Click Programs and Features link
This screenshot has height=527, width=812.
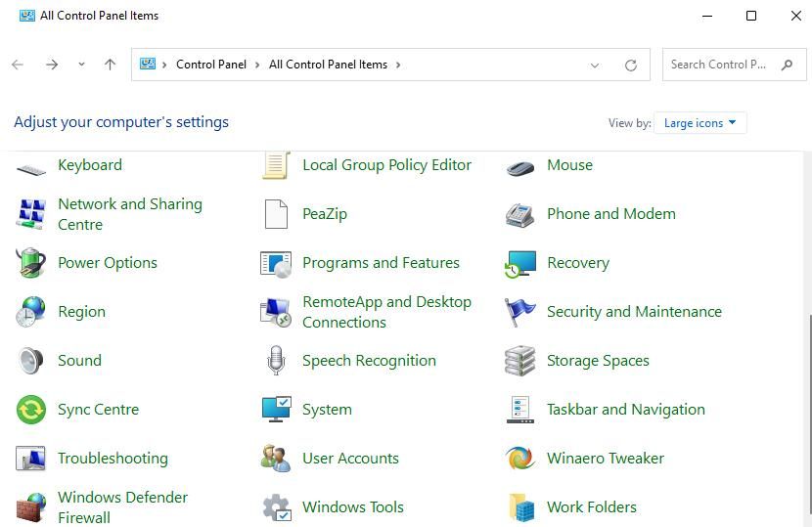coord(381,263)
